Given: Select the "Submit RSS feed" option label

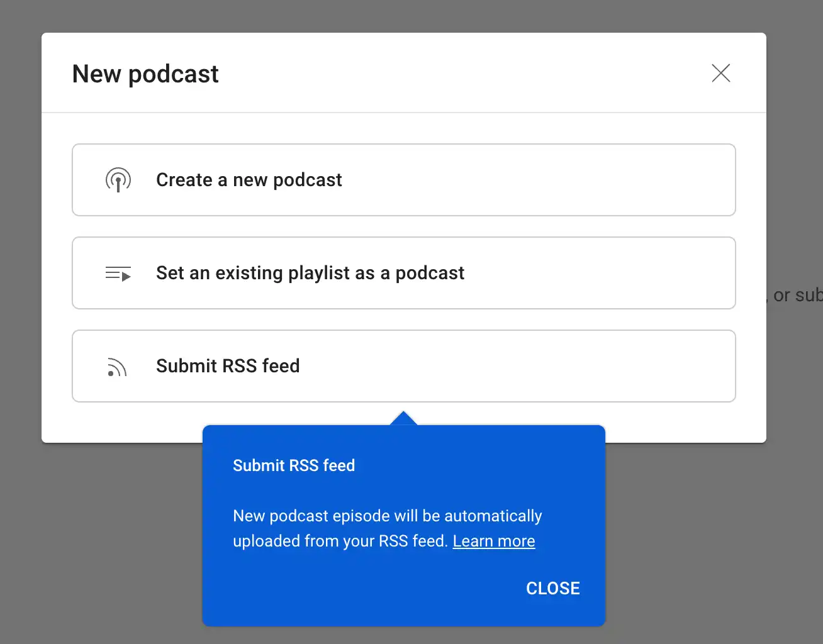Looking at the screenshot, I should coord(228,366).
